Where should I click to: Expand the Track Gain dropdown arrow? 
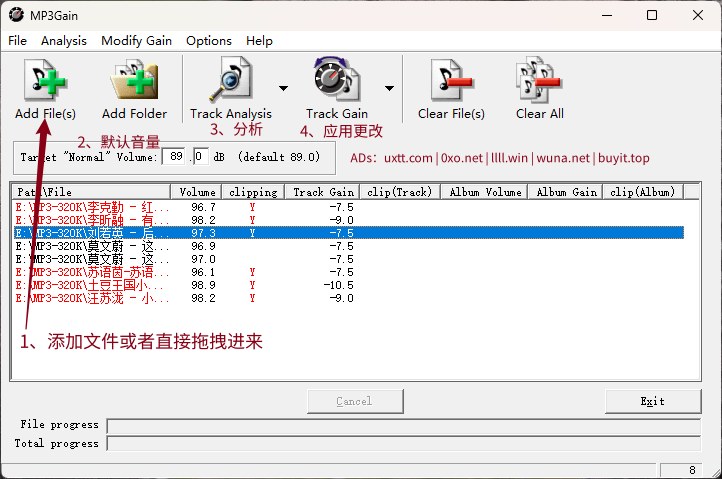390,88
